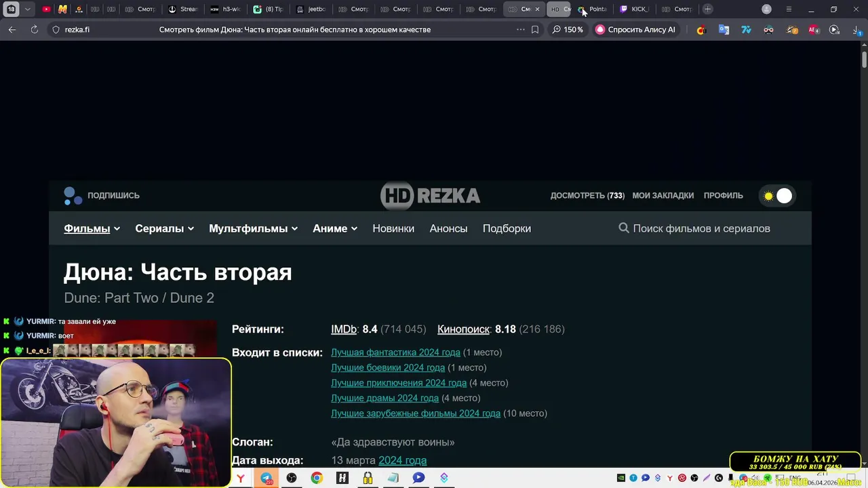Open browser downloads arrow icon
Image resolution: width=868 pixels, height=488 pixels.
(x=856, y=30)
